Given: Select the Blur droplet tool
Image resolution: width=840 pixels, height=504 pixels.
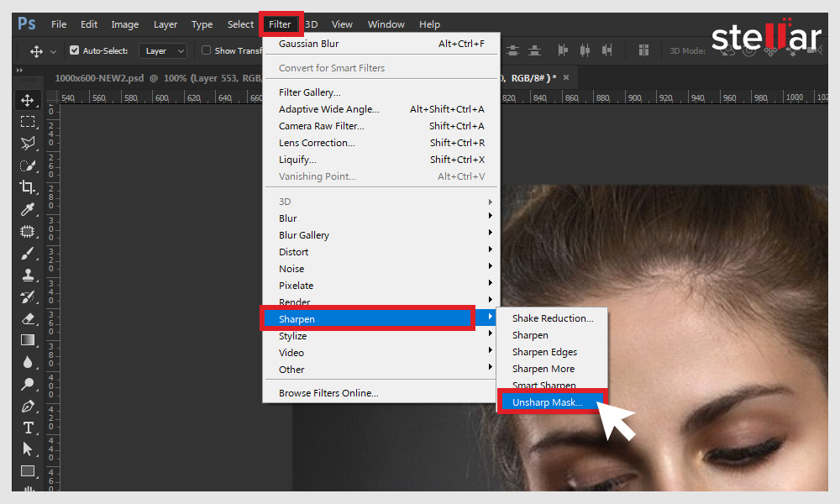Looking at the screenshot, I should point(28,362).
